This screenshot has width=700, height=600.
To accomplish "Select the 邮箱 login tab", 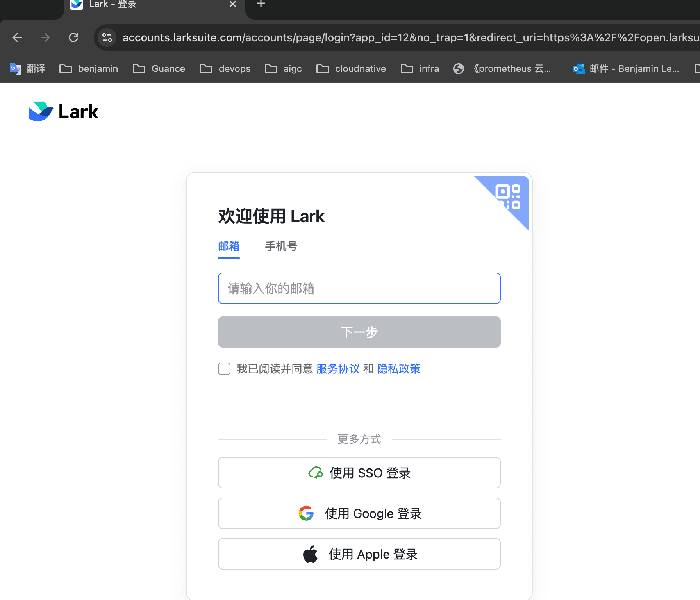I will point(229,246).
